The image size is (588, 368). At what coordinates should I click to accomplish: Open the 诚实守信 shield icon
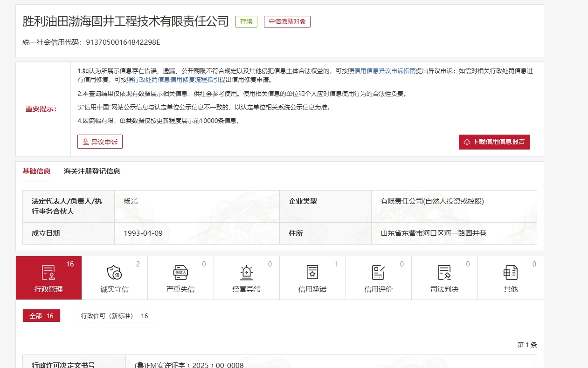pyautogui.click(x=114, y=273)
